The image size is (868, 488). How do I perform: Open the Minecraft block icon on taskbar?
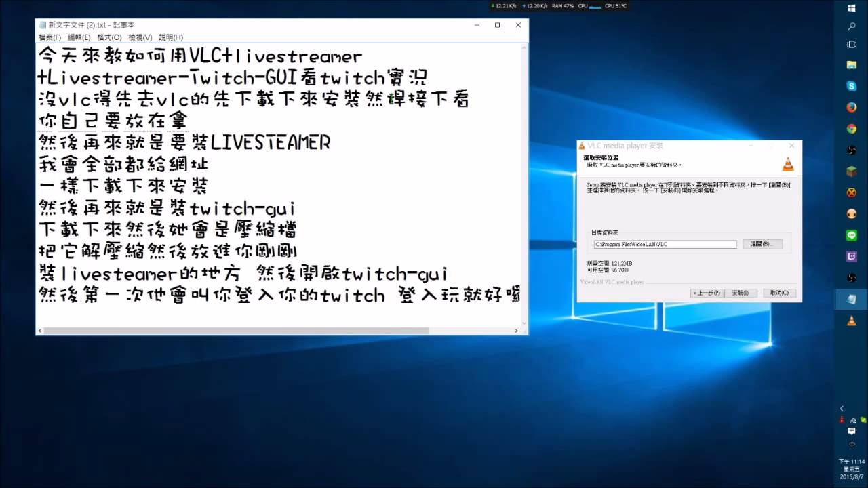[852, 171]
